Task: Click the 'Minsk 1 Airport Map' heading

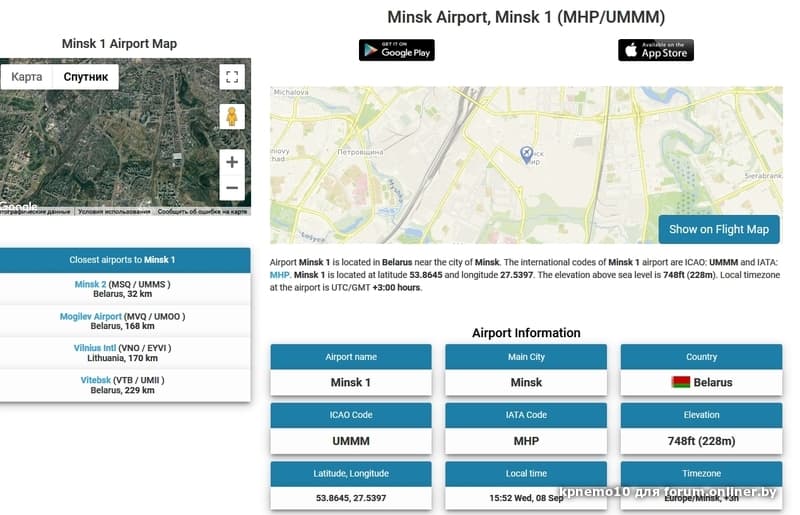Action: pyautogui.click(x=119, y=44)
